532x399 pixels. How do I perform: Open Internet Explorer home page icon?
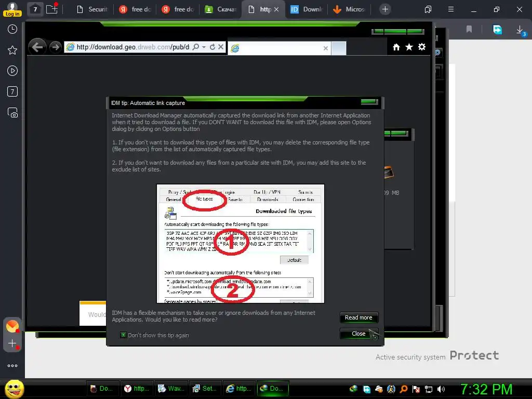click(396, 47)
